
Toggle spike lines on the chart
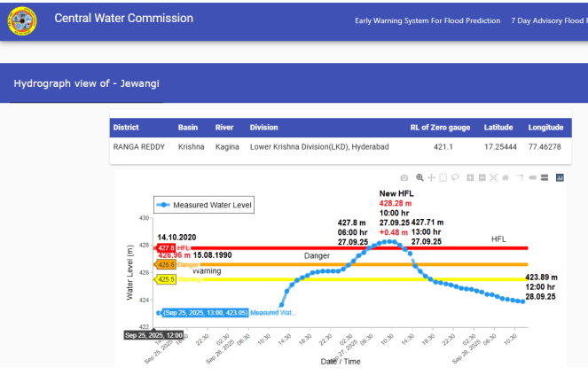click(521, 178)
